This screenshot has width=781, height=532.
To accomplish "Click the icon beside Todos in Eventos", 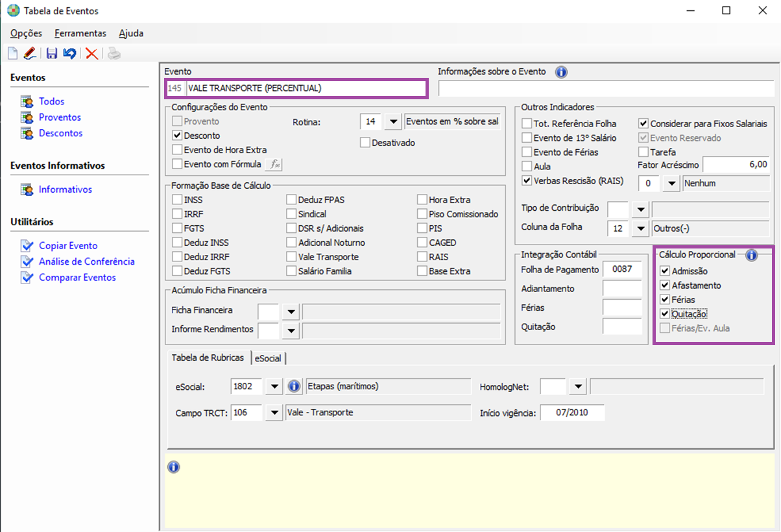I will point(27,102).
